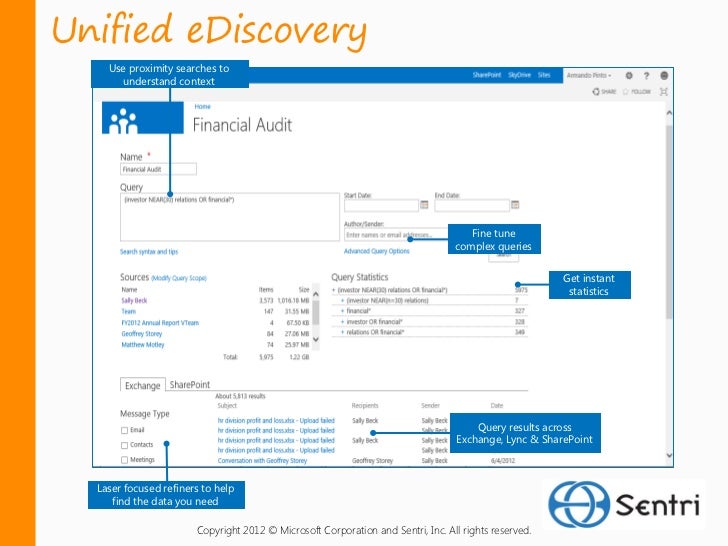The width and height of the screenshot is (728, 546).
Task: Tick the Meetings message type checkbox
Action: pos(124,460)
